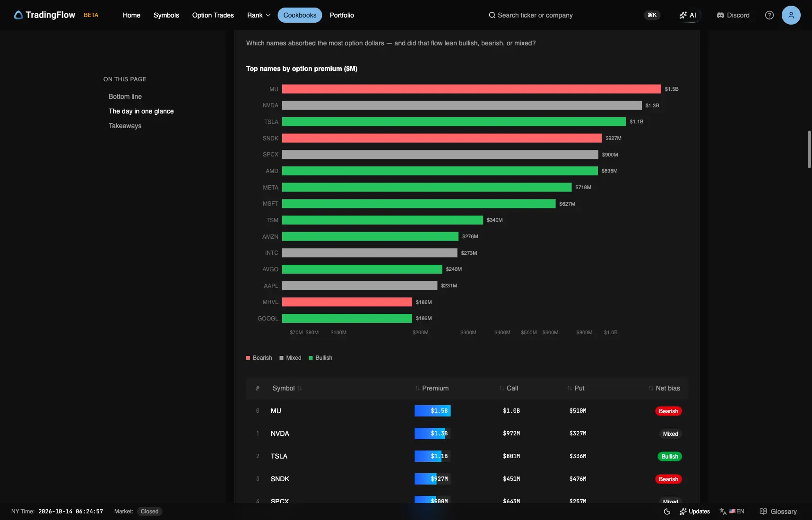This screenshot has height=520, width=812.
Task: Jump to The day in one glance
Action: point(141,111)
